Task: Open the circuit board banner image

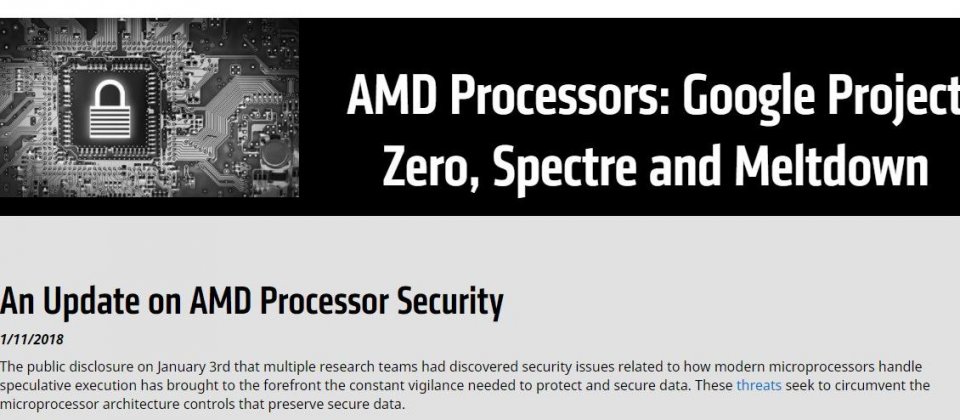Action: coord(149,108)
